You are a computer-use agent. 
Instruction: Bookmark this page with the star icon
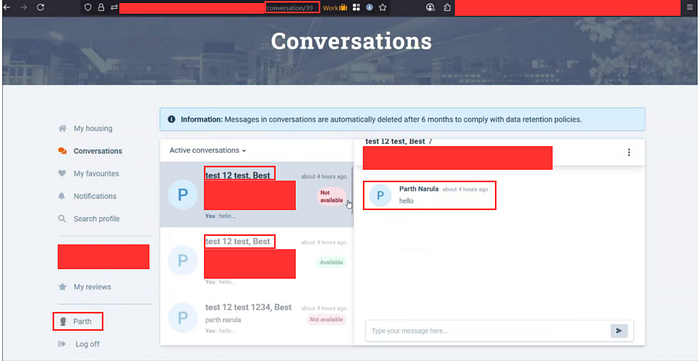click(x=383, y=8)
